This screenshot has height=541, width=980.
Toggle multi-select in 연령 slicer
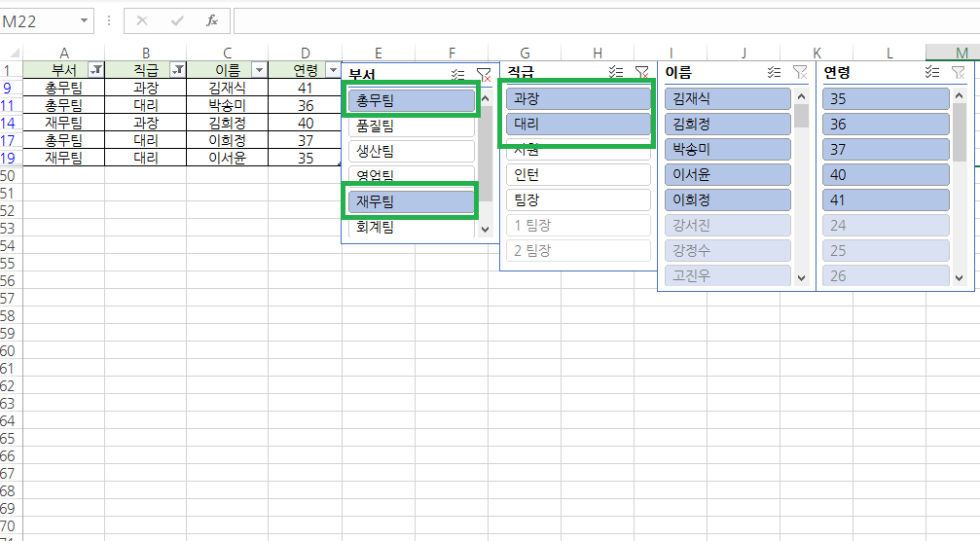pyautogui.click(x=932, y=72)
